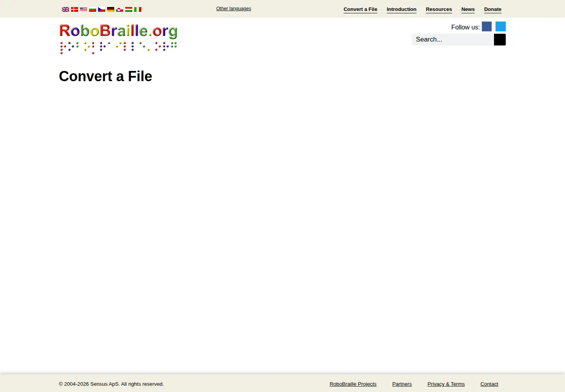This screenshot has width=565, height=392.
Task: Choose the Hungarian flag language icon
Action: tap(129, 9)
